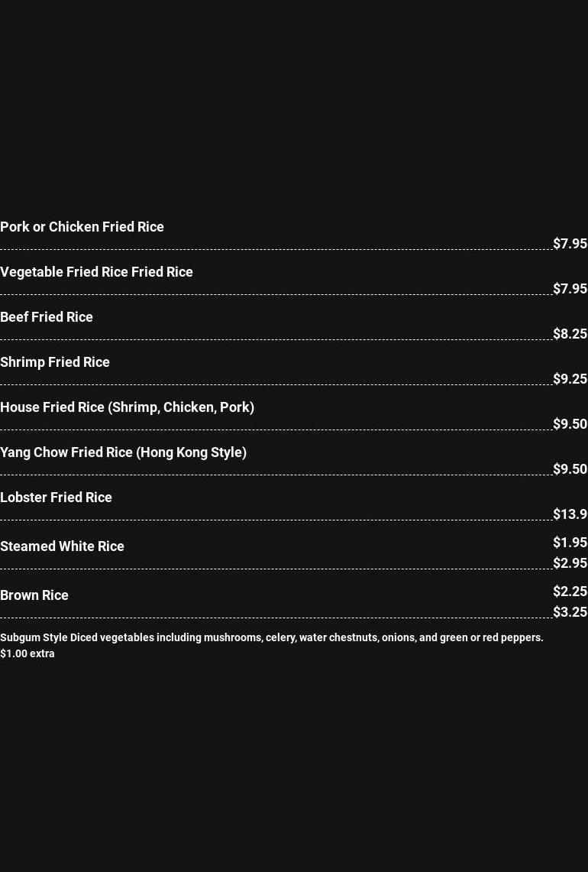
Task: Click the Steamed White Rice item
Action: pyautogui.click(x=62, y=546)
